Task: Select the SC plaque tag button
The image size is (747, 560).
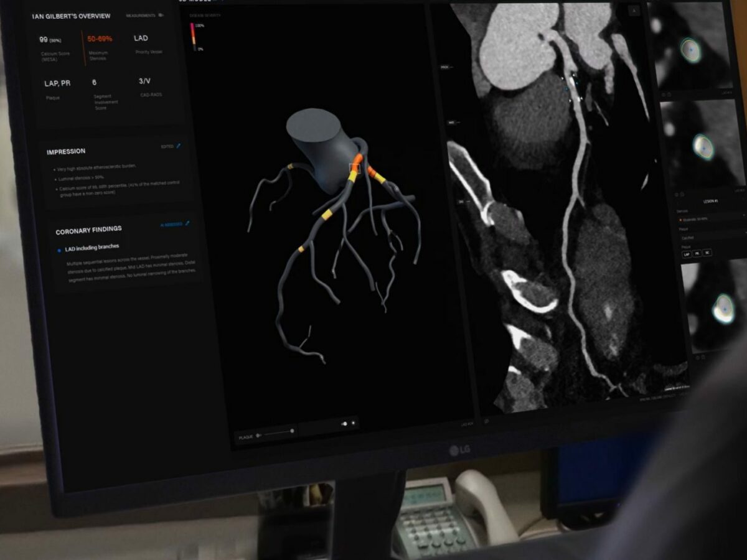Action: coord(708,254)
